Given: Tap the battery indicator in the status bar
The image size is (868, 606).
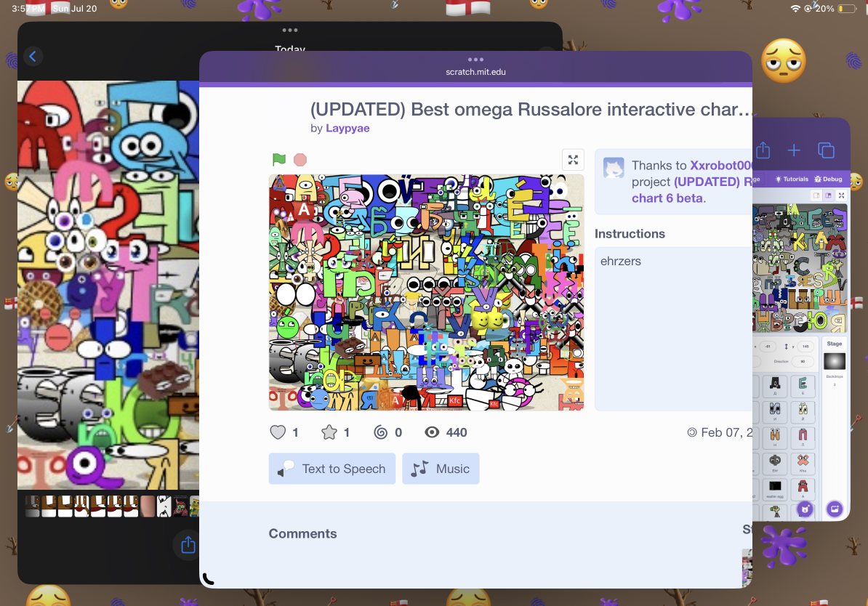Looking at the screenshot, I should coord(847,8).
